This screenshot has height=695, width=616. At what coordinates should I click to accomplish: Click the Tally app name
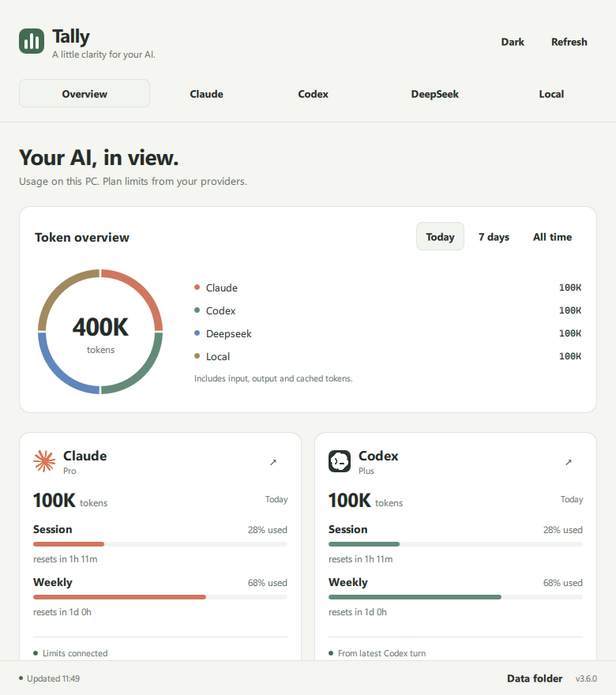(71, 36)
